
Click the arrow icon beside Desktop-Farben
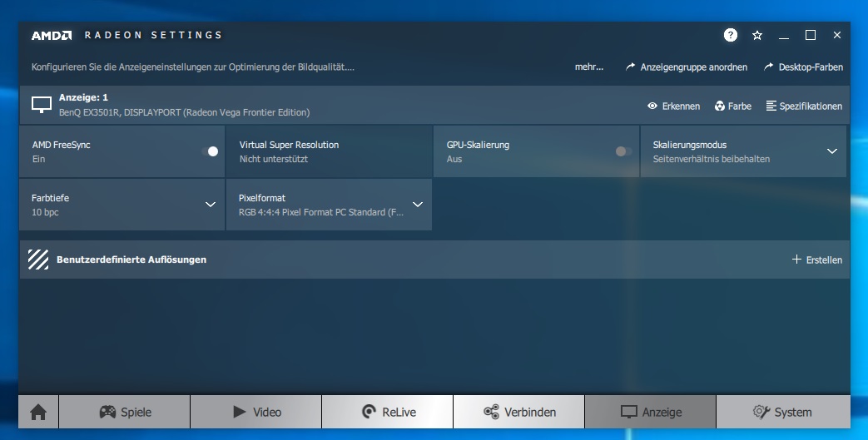(x=768, y=67)
